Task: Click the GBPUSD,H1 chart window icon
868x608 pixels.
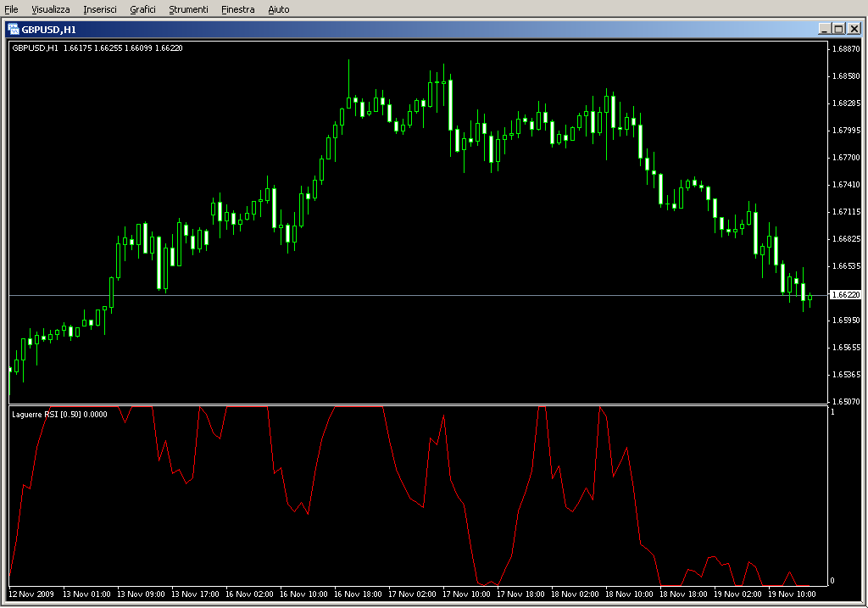Action: pos(14,30)
